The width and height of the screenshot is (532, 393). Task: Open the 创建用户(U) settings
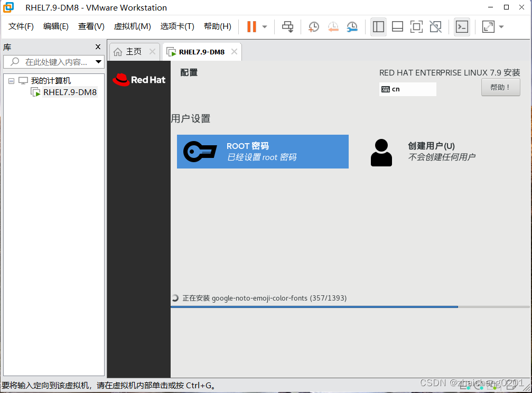[x=423, y=152]
